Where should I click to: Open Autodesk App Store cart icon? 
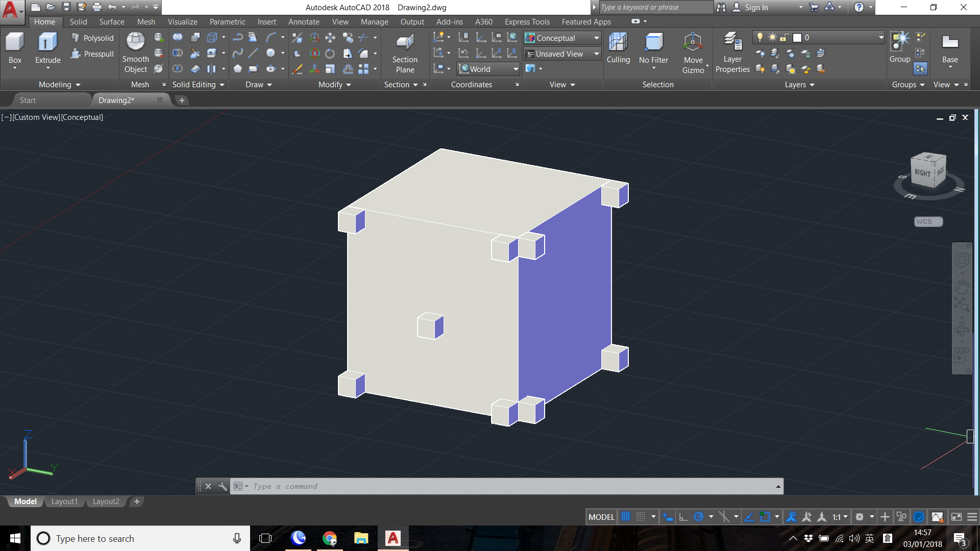click(814, 7)
